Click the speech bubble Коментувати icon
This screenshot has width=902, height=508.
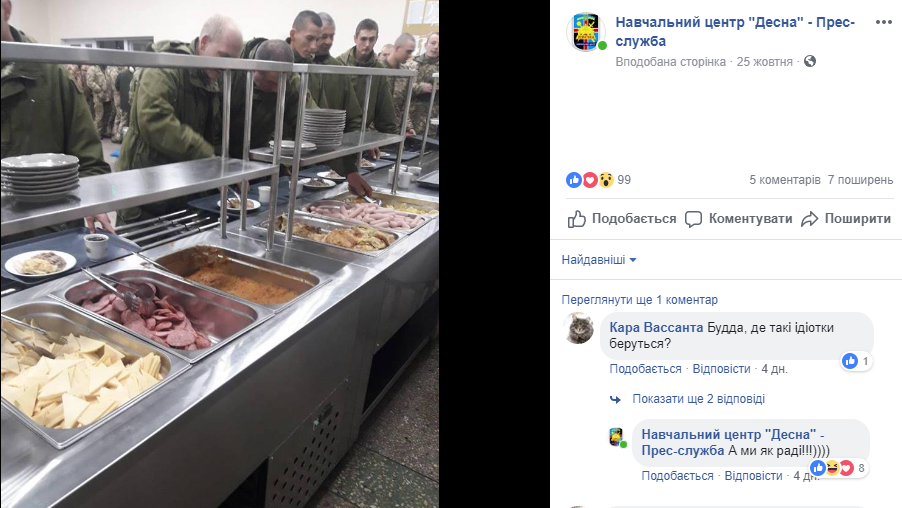[x=693, y=219]
